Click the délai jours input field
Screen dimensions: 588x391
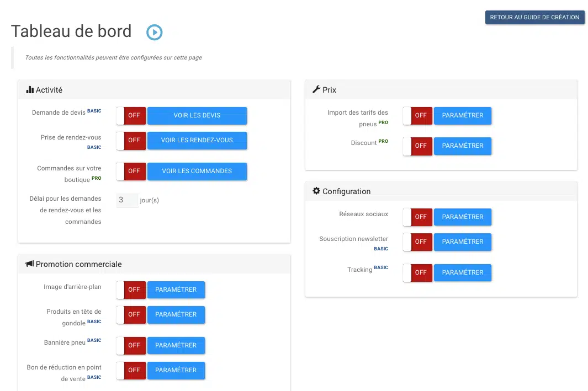(127, 200)
